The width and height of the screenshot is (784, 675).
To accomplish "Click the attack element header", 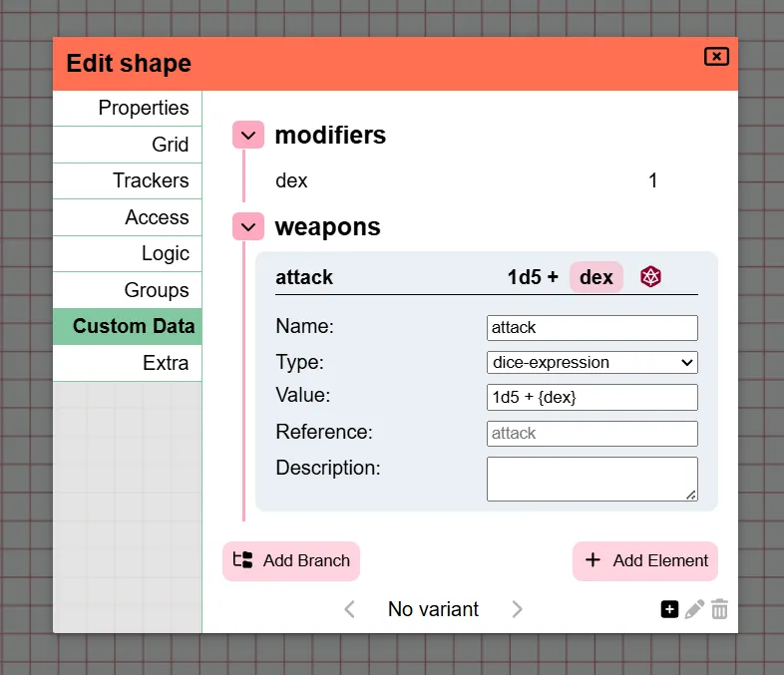I will pos(486,277).
